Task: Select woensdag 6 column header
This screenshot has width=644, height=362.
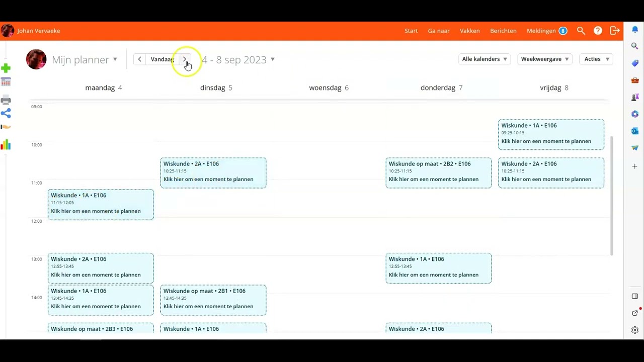Action: coord(329,87)
